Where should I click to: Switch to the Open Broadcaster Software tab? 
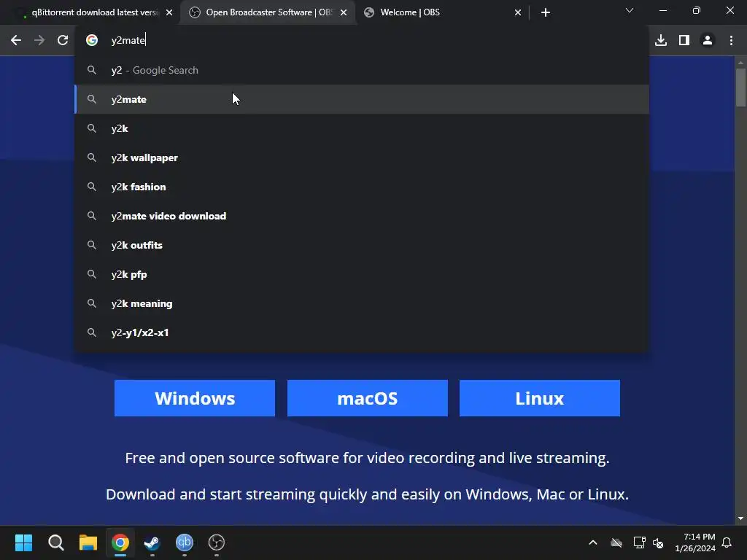coord(267,12)
